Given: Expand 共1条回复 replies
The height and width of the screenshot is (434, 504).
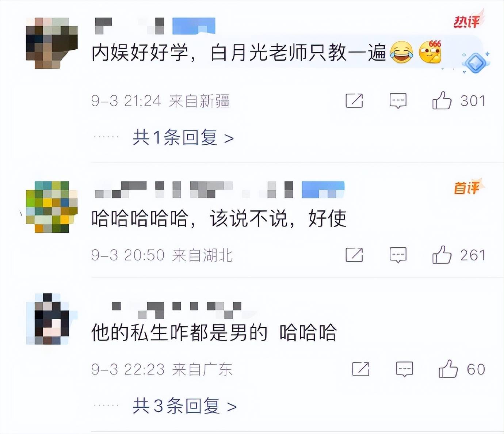Looking at the screenshot, I should 183,138.
